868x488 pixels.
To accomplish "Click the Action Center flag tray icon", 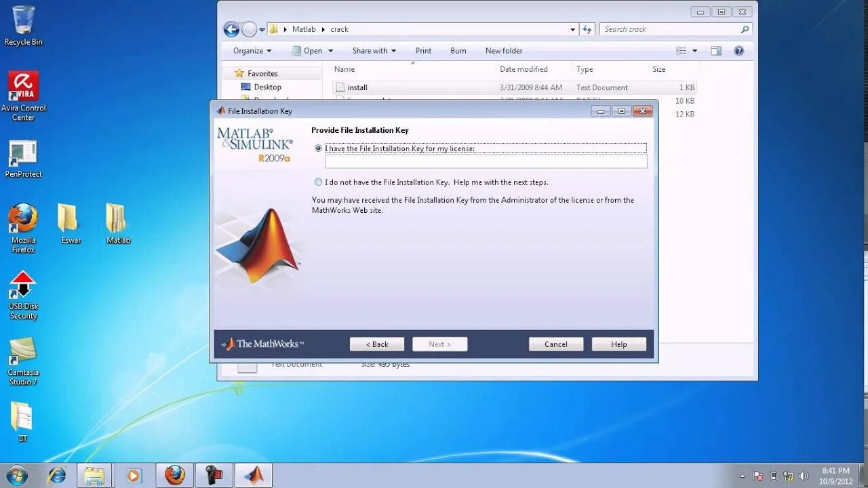I will pyautogui.click(x=758, y=476).
